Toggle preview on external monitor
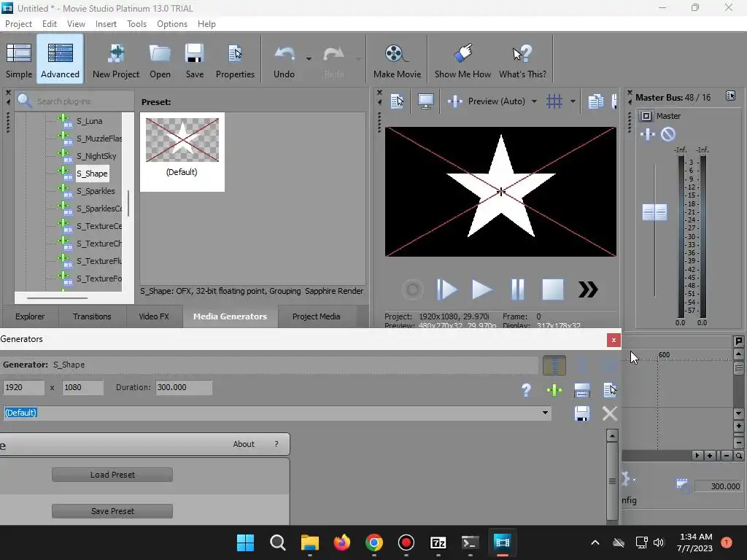The width and height of the screenshot is (747, 560). (425, 101)
